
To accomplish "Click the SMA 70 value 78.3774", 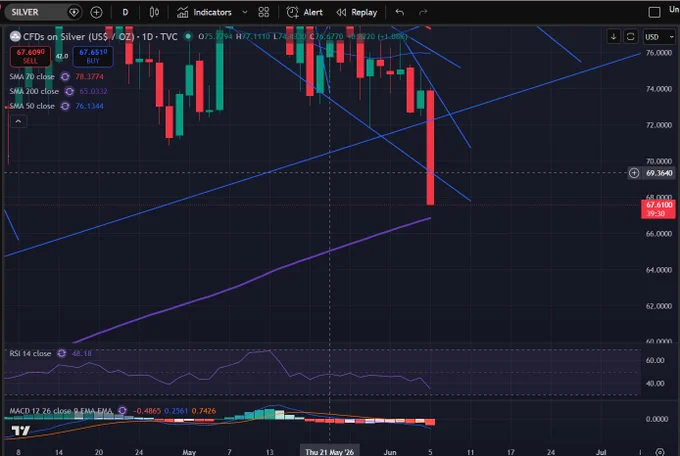I will (x=89, y=77).
